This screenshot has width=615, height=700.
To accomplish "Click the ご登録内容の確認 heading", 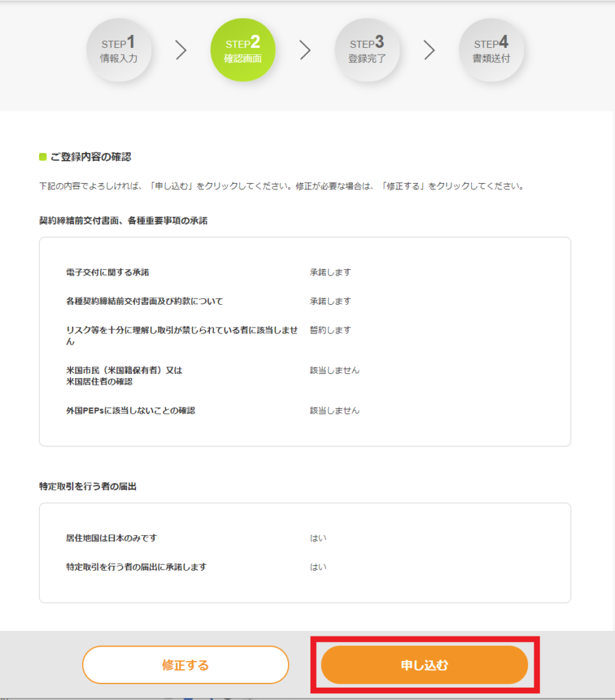I will click(x=91, y=157).
